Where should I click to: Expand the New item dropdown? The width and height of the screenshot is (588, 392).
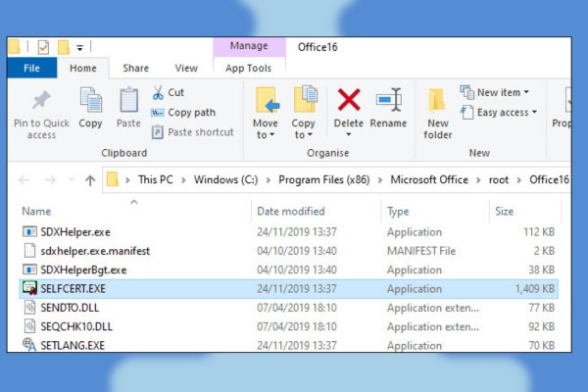click(x=494, y=92)
